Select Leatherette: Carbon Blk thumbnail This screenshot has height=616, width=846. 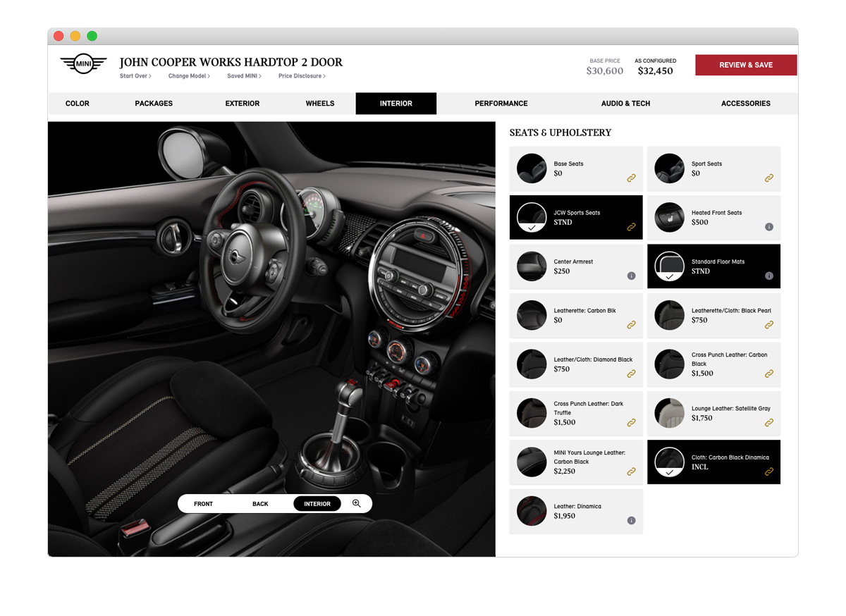(x=532, y=315)
